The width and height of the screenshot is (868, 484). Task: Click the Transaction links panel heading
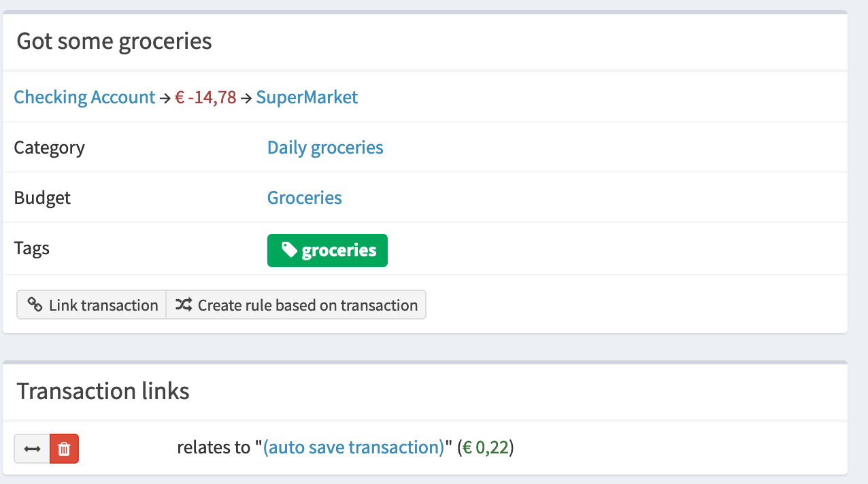pyautogui.click(x=103, y=391)
